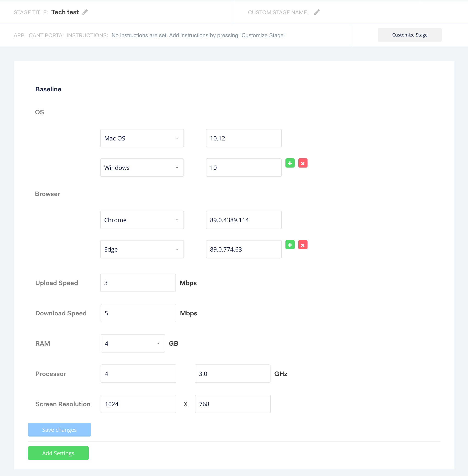Click the applicant portal instructions text
Image resolution: width=468 pixels, height=476 pixels.
coord(198,35)
